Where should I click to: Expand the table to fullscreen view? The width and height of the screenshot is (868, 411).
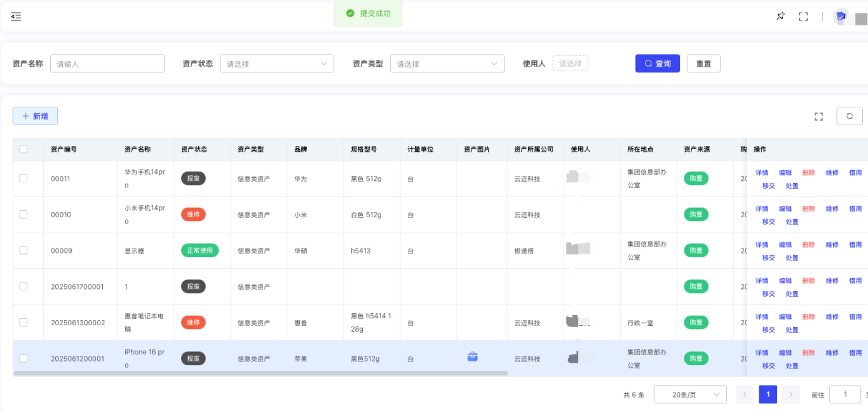(x=818, y=116)
